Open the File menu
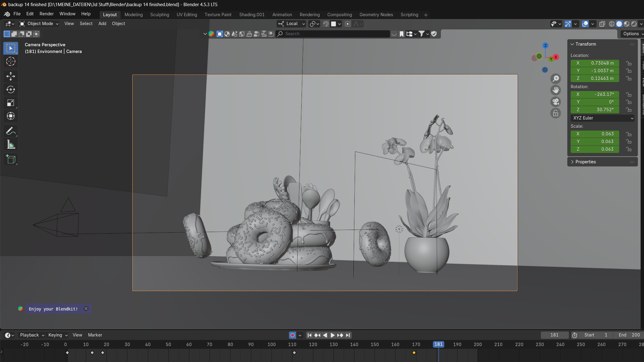644x362 pixels. [x=17, y=14]
